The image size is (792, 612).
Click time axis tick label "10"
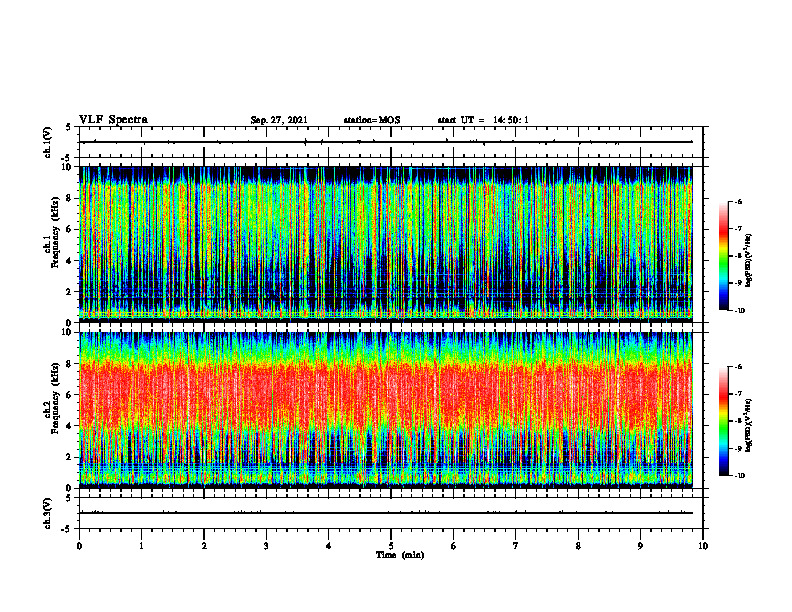pos(703,546)
